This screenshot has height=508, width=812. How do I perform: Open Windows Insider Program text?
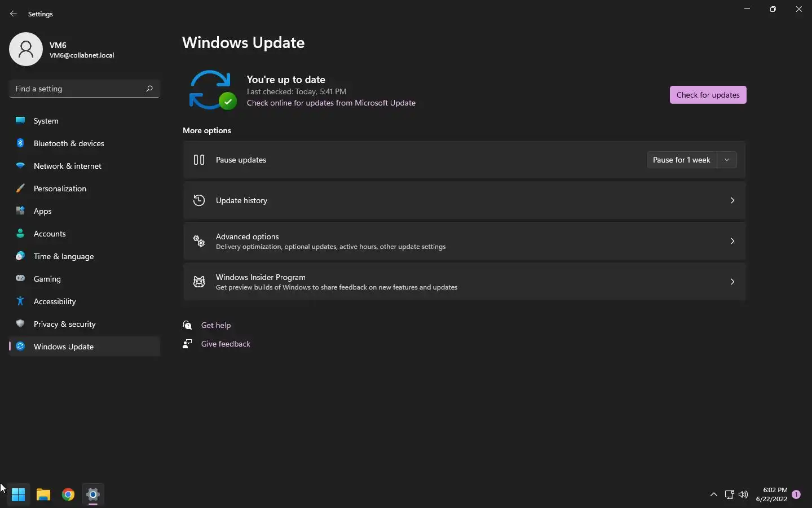261,277
